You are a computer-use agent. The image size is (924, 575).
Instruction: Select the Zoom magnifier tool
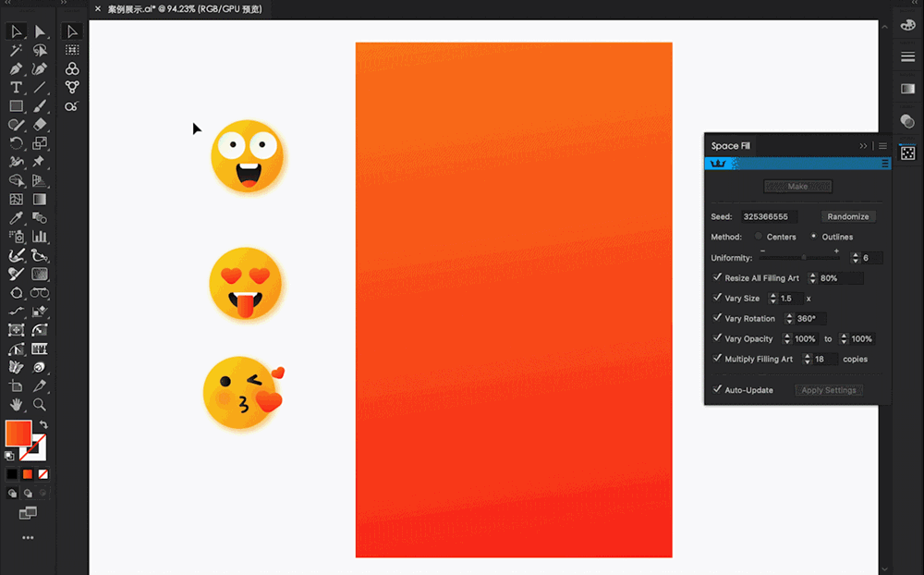coord(40,405)
